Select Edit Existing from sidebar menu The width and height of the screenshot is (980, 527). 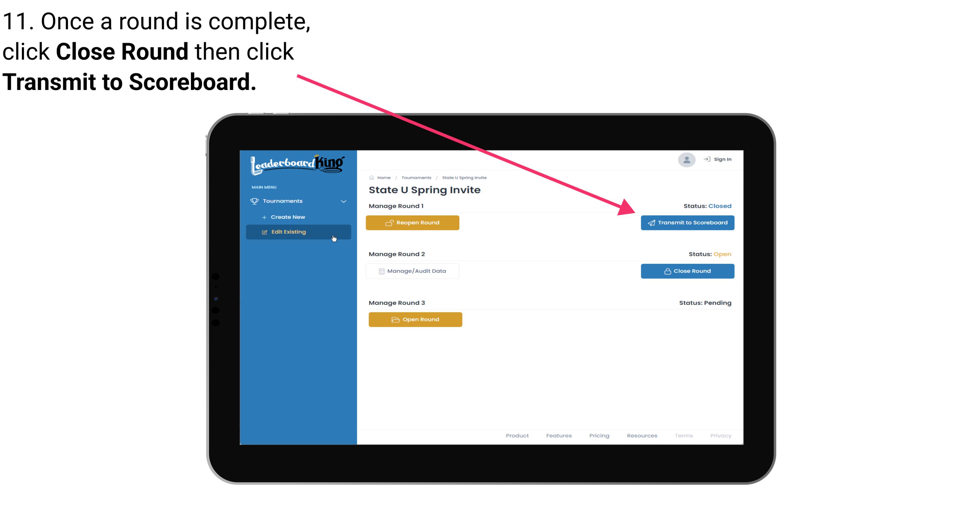click(x=298, y=232)
